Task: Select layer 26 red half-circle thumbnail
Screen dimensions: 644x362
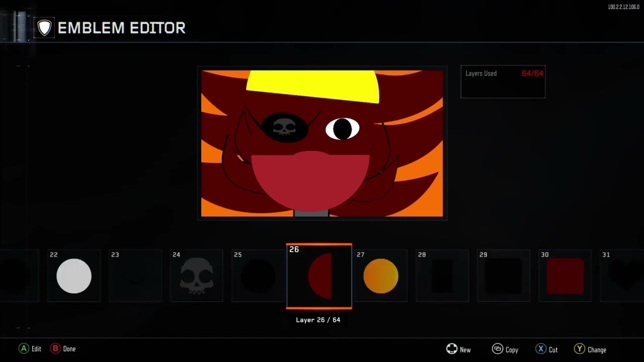Action: (319, 276)
